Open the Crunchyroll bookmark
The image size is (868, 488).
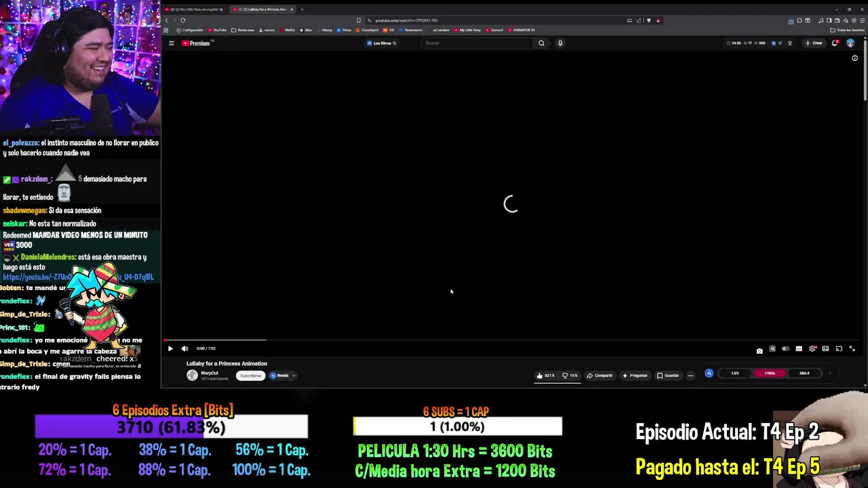click(367, 30)
